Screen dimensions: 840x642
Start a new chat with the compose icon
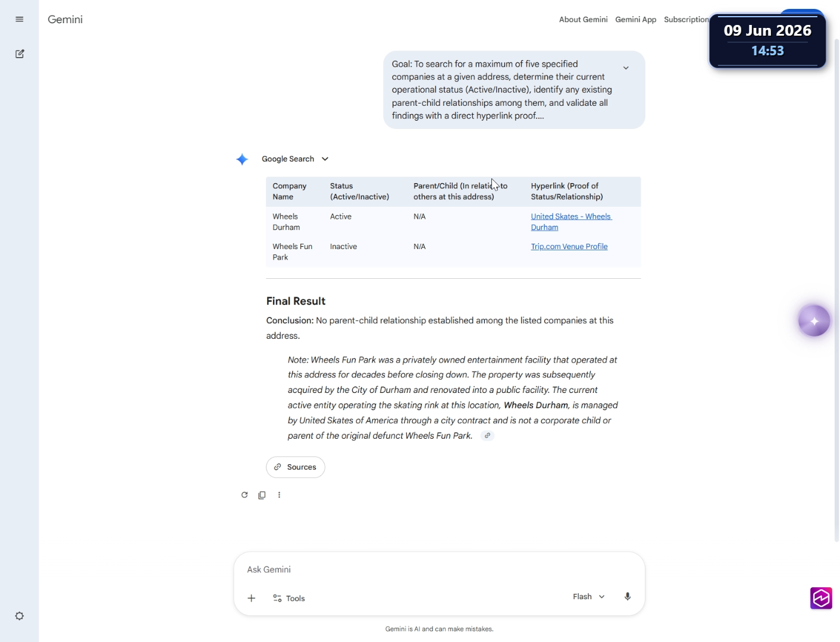pos(20,54)
